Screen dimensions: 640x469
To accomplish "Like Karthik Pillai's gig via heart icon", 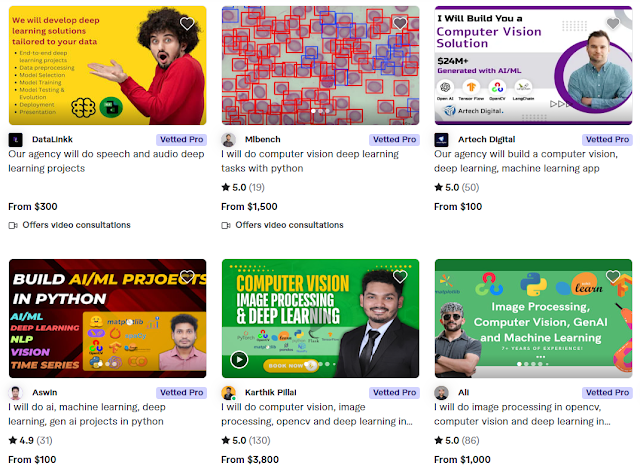I will coord(400,277).
